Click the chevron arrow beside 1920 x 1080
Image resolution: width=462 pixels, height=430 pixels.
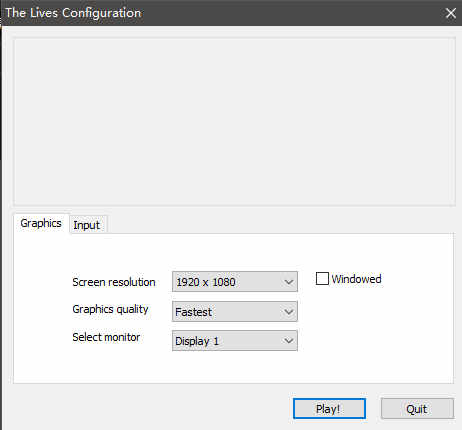289,282
